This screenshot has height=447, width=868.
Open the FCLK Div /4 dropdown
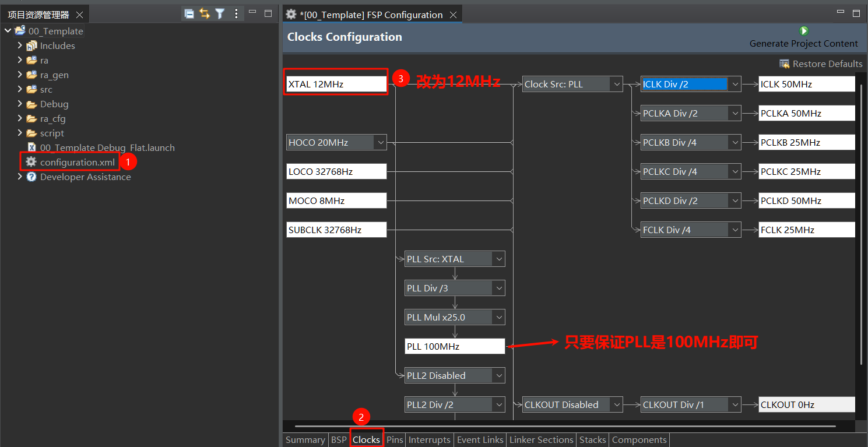pos(735,230)
